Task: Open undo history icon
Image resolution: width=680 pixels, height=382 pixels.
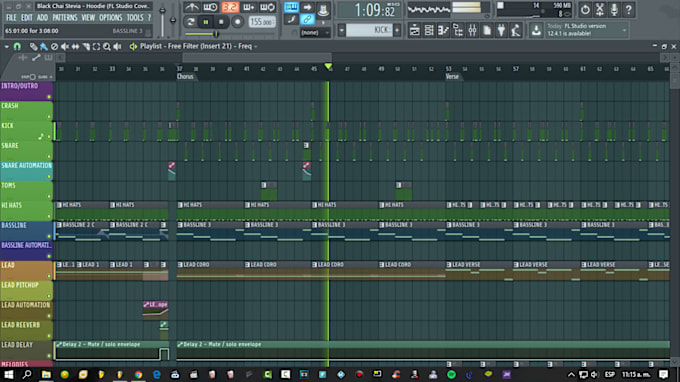Action: coord(585,9)
